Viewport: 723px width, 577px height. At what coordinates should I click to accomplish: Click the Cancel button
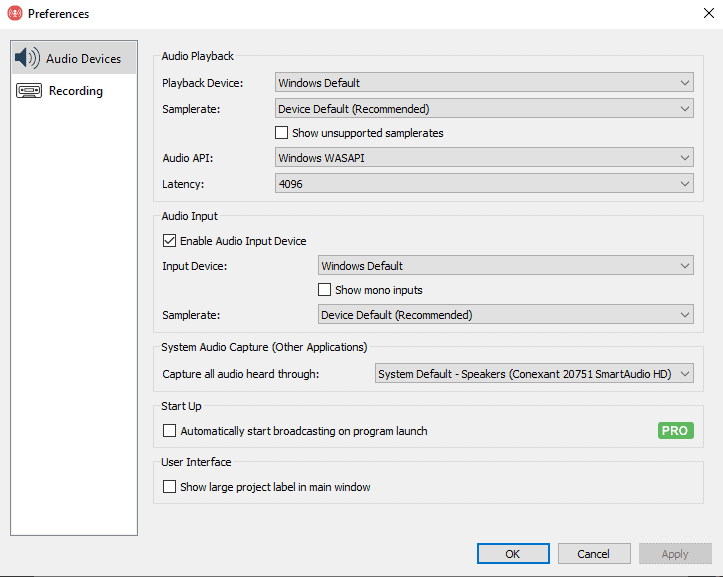click(593, 553)
